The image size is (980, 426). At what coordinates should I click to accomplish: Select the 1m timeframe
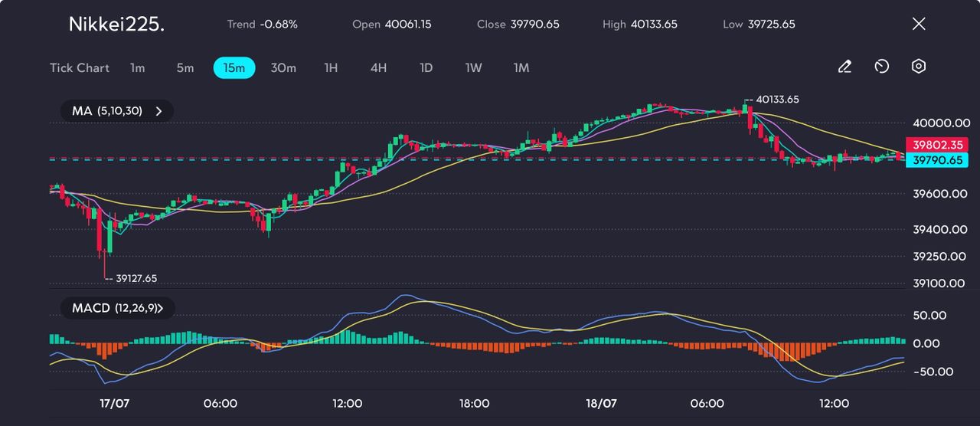click(137, 68)
